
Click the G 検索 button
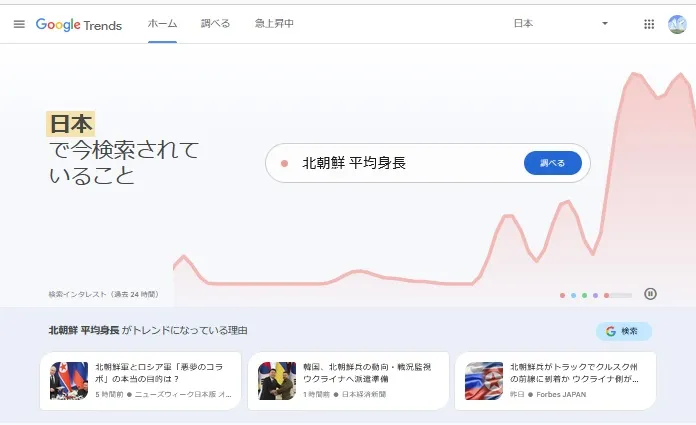(624, 331)
